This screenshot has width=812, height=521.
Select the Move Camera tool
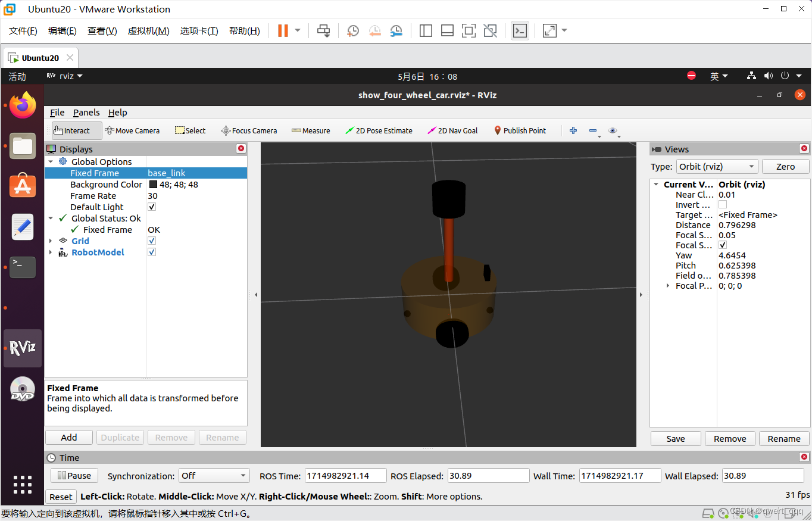coord(132,130)
